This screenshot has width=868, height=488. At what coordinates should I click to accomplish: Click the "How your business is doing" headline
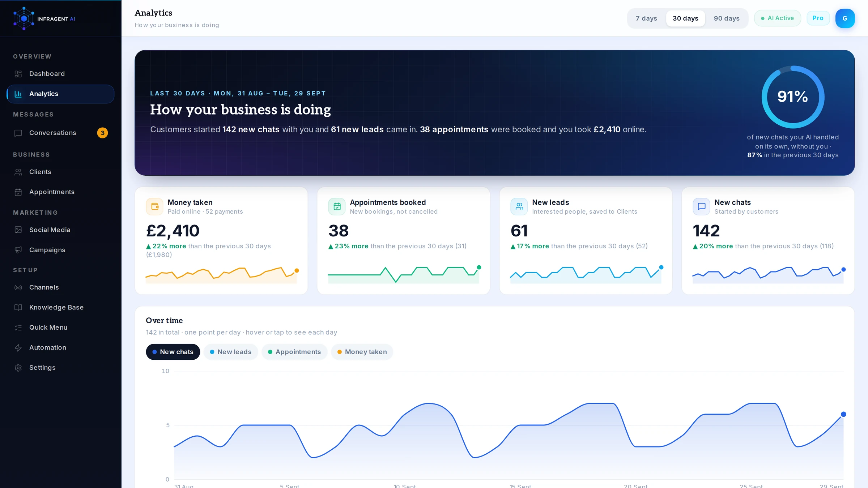point(241,110)
